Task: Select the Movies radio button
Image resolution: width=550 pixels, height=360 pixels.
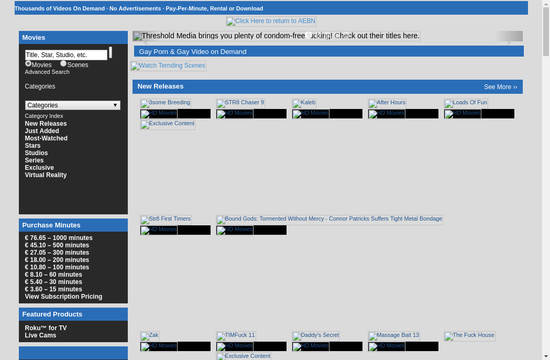Action: pyautogui.click(x=28, y=64)
